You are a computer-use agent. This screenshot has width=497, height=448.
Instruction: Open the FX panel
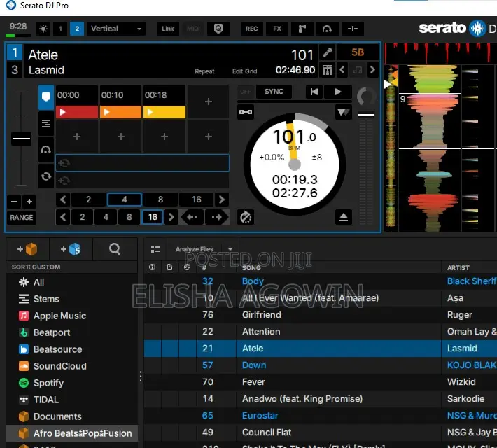tap(277, 29)
